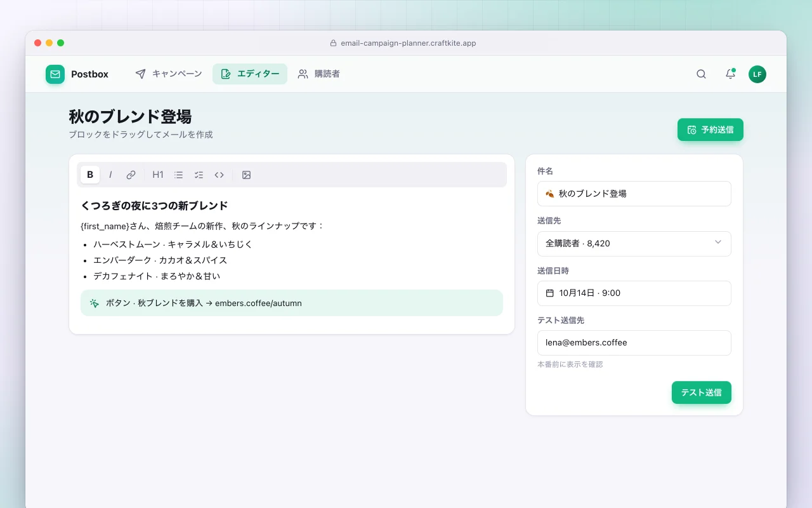Apply italic formatting from the toolbar
Screen dimensions: 812x508
pyautogui.click(x=110, y=175)
